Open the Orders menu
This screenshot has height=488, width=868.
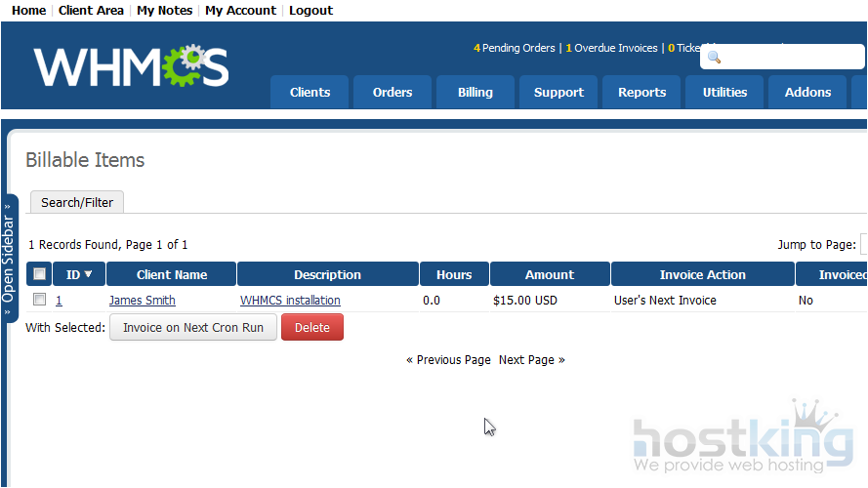coord(393,93)
